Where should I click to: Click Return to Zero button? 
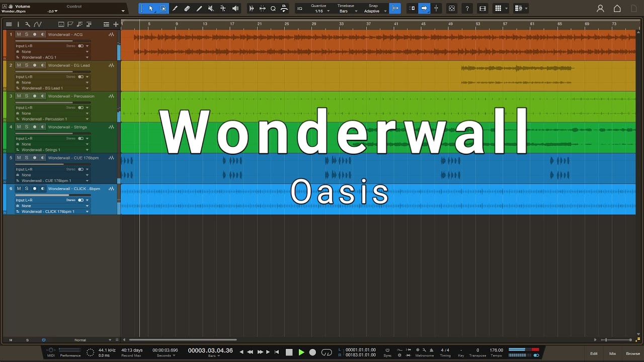[x=277, y=352]
